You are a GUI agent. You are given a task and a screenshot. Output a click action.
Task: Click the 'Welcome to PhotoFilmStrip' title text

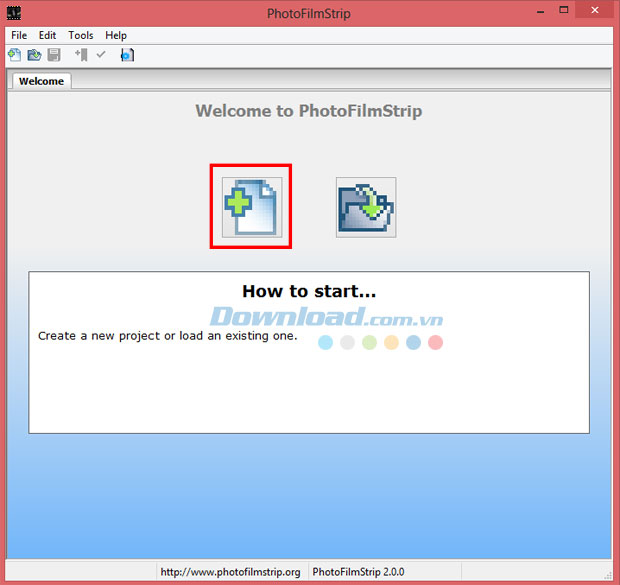click(x=309, y=111)
